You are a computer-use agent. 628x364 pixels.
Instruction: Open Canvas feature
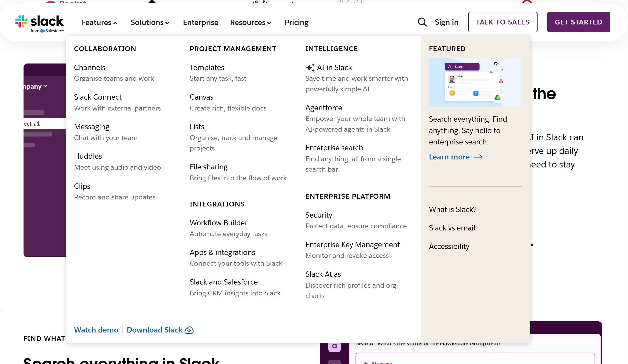point(201,97)
